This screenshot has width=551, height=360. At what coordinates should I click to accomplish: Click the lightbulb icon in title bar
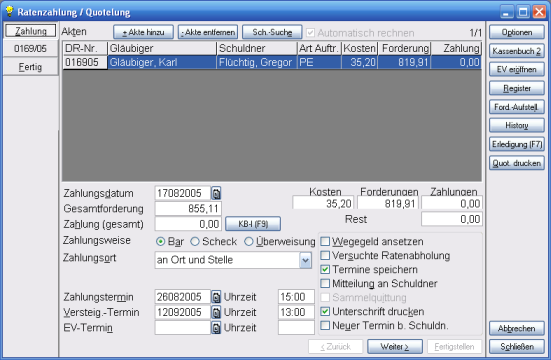tap(9, 11)
